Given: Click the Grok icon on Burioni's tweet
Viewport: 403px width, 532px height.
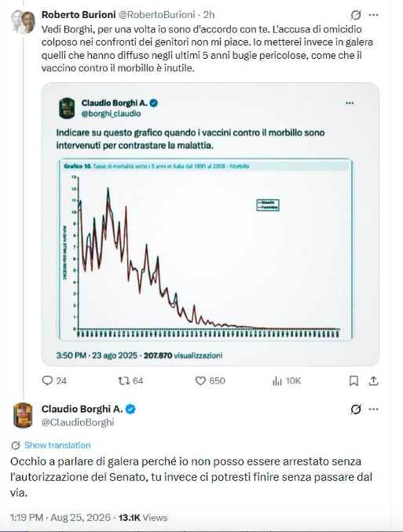Looking at the screenshot, I should click(x=356, y=15).
